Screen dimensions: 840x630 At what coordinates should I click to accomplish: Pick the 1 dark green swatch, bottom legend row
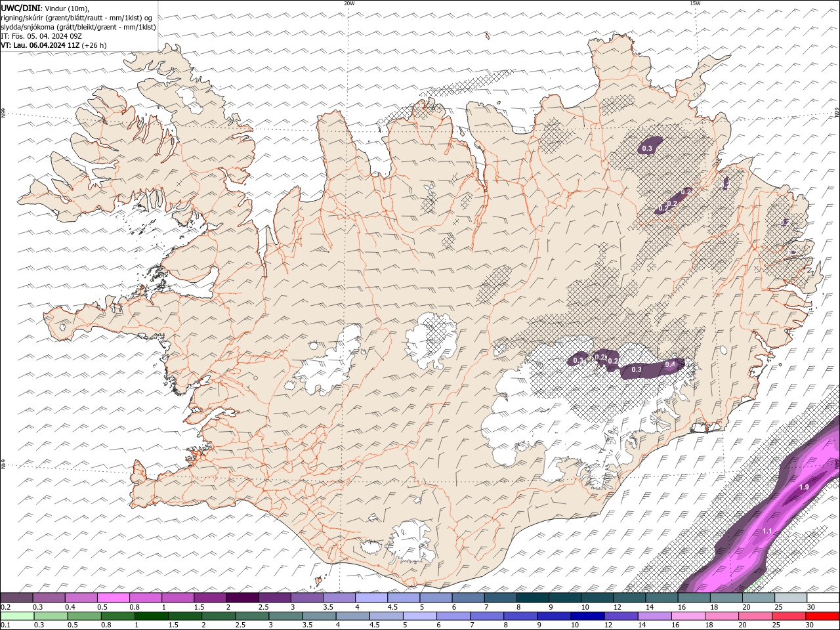pos(152,616)
